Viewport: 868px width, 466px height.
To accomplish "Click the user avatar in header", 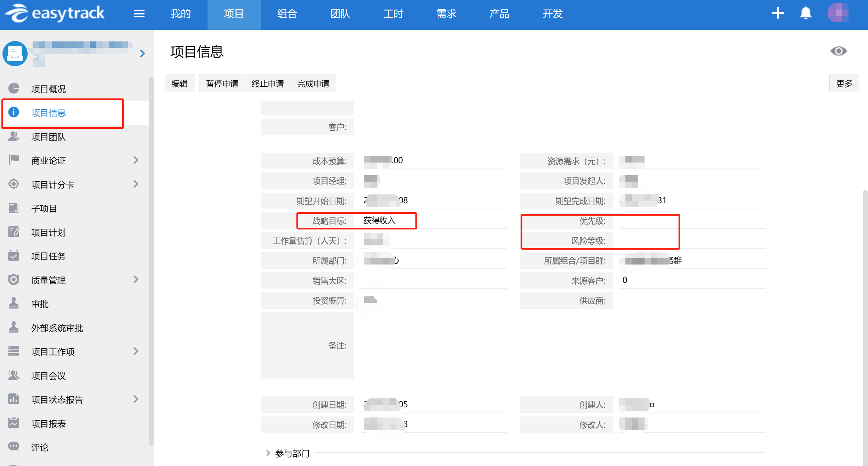I will (838, 13).
